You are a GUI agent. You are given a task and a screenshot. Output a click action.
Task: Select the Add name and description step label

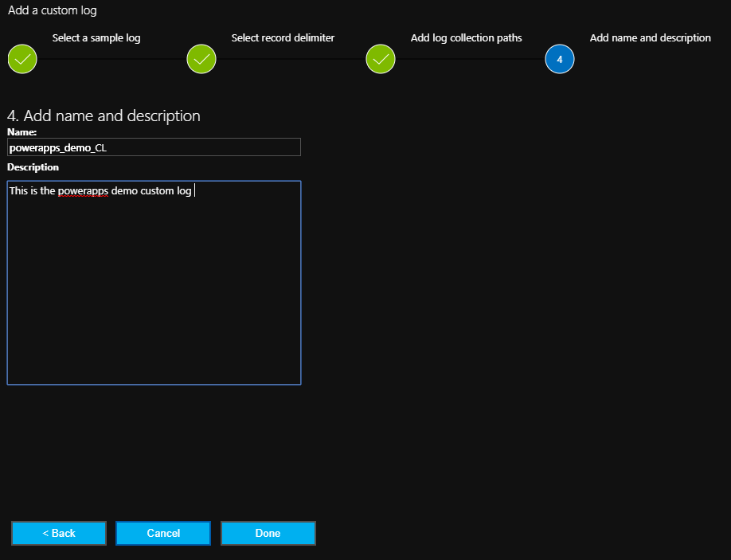(650, 38)
